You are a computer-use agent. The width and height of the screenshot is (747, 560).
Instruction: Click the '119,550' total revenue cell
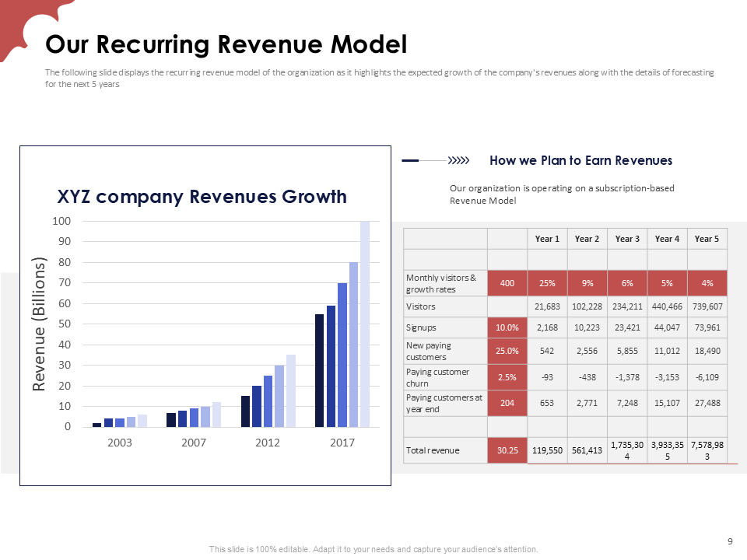point(547,450)
